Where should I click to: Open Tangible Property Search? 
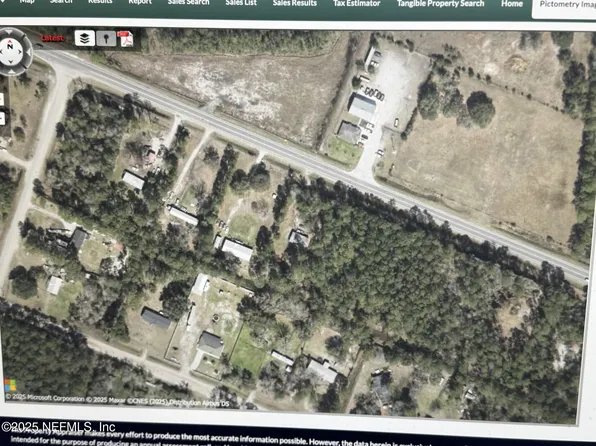point(441,4)
